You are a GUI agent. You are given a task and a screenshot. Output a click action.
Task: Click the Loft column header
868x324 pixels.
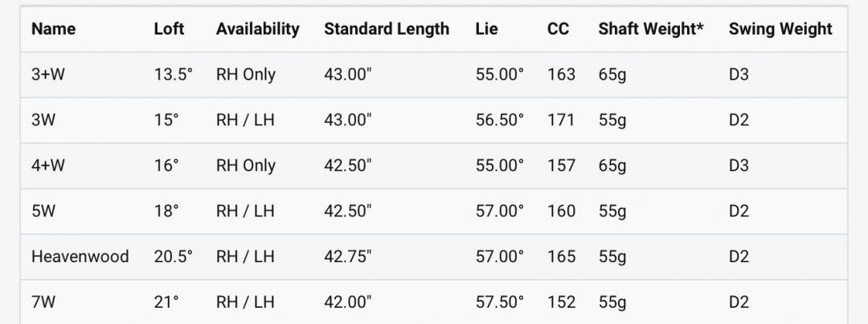click(169, 29)
